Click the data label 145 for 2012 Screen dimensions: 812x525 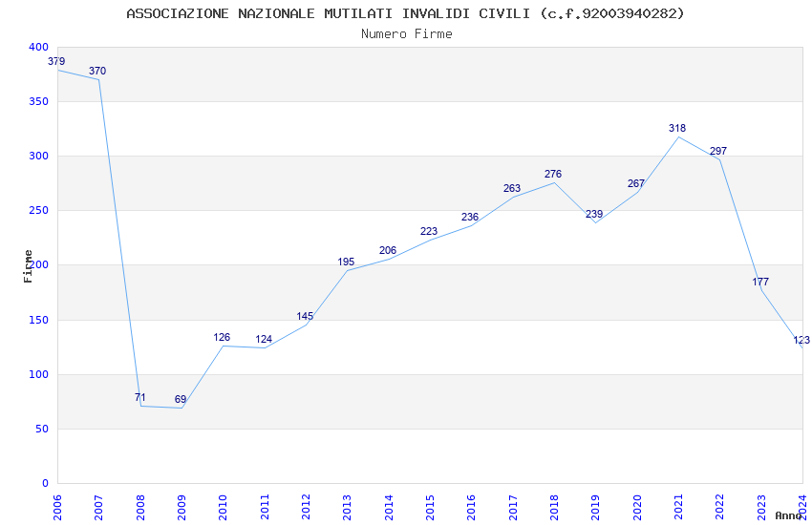point(305,316)
